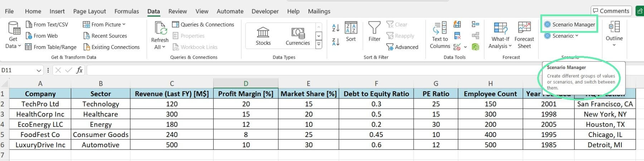Go to the Page Layout tab
Viewport: 644px width, 161px height.
[x=89, y=11]
